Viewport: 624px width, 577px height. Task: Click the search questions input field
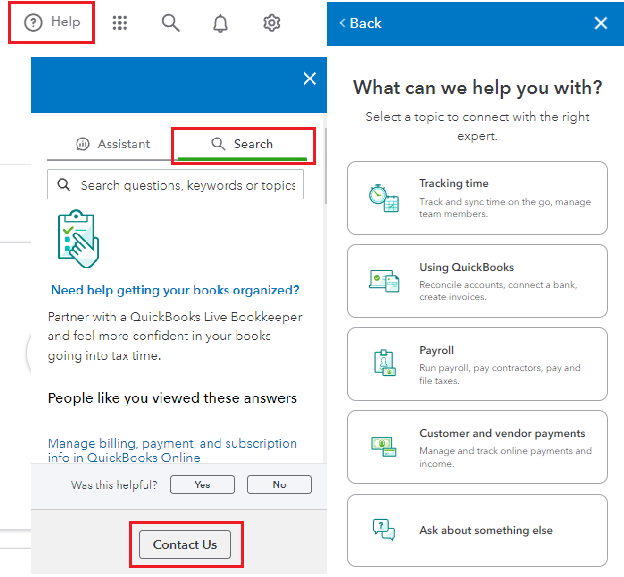click(176, 185)
